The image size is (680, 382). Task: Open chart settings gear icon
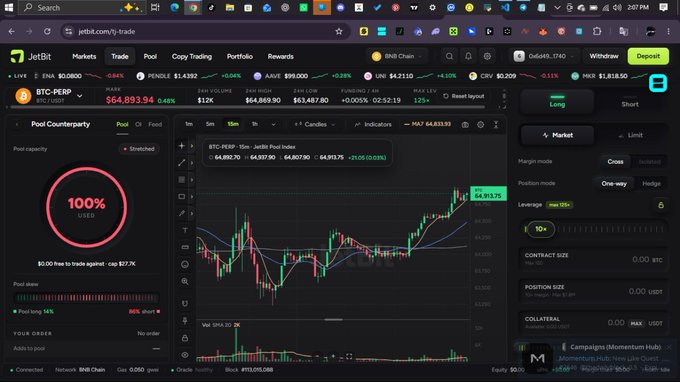[x=481, y=124]
